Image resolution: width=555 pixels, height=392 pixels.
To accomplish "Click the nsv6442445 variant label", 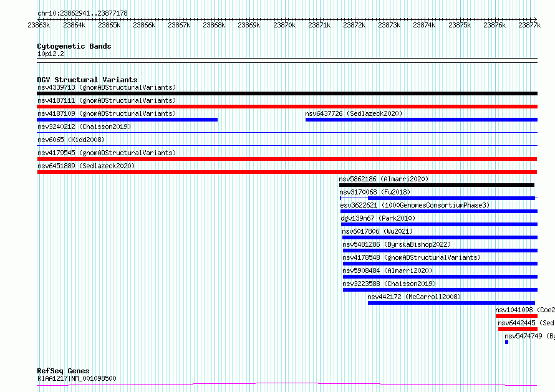I will pyautogui.click(x=526, y=323).
